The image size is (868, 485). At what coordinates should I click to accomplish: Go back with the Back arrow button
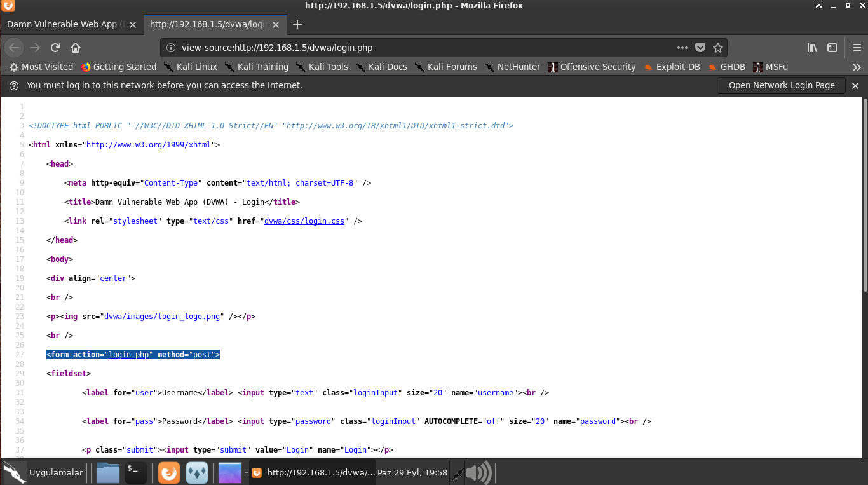point(14,48)
